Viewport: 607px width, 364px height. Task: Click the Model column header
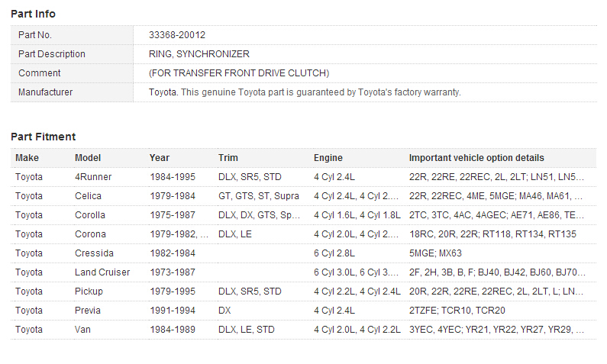click(88, 158)
